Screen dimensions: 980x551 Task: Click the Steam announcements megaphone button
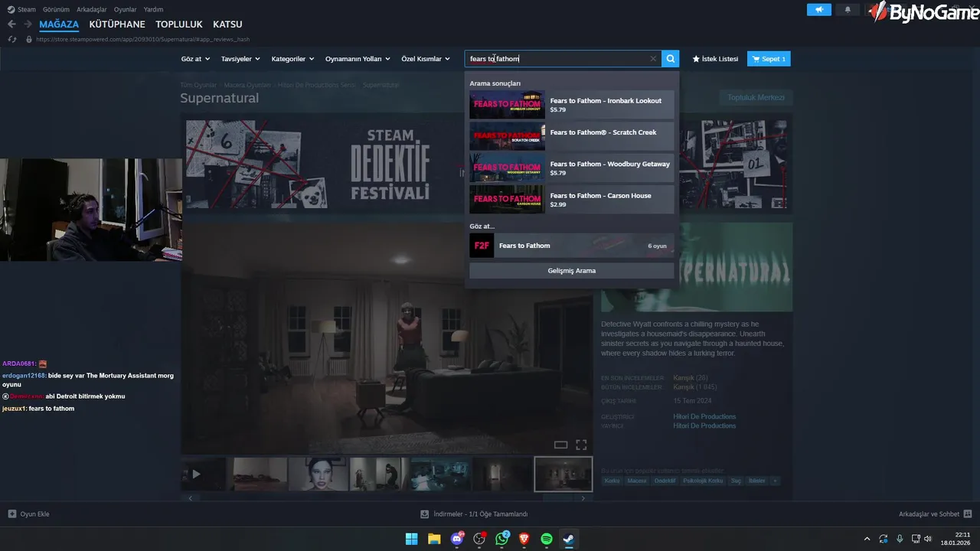point(818,10)
